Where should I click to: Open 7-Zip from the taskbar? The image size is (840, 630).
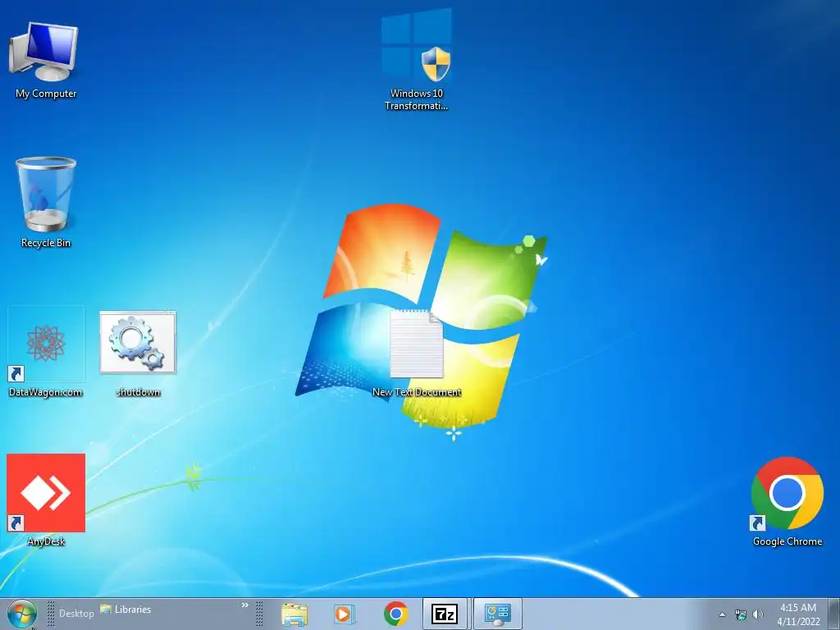pos(445,614)
